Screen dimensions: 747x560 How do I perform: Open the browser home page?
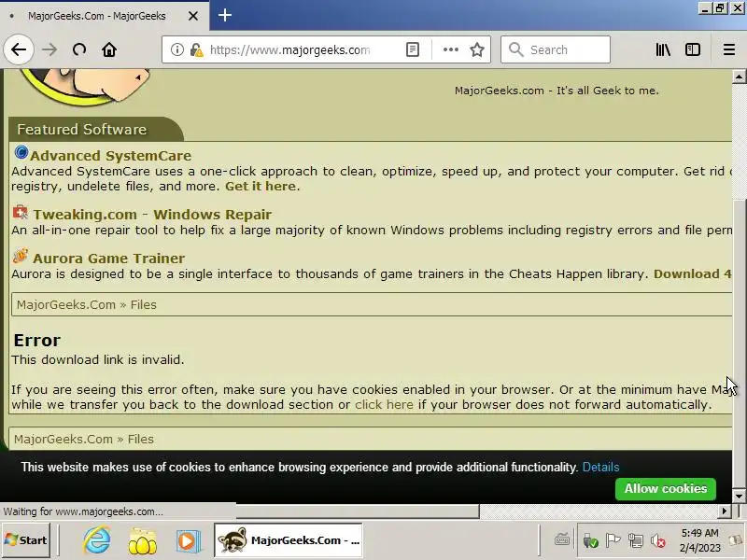tap(109, 49)
